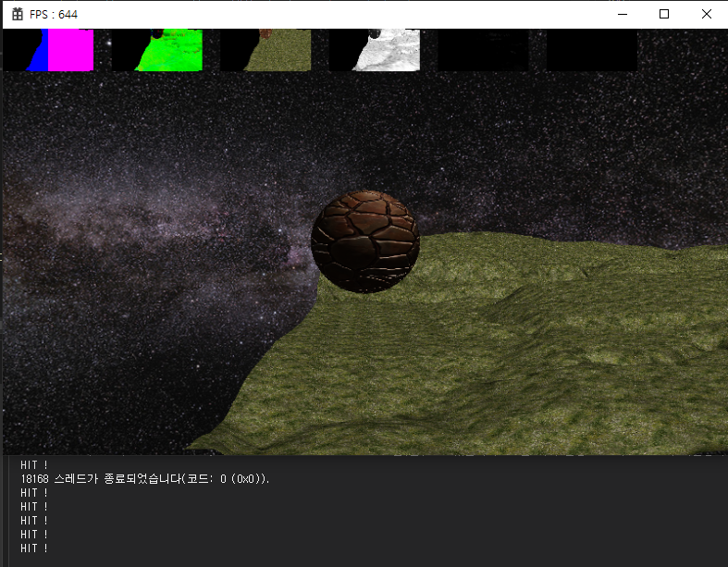This screenshot has width=728, height=567.
Task: Close the FPS window
Action: click(x=706, y=15)
